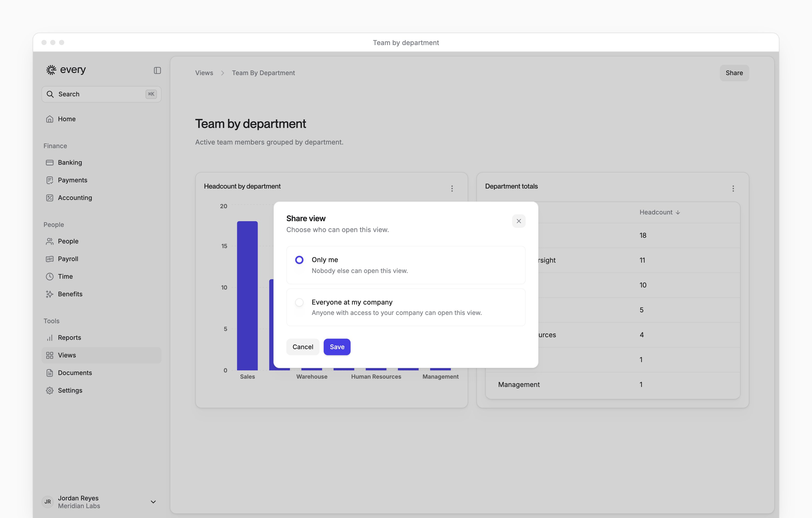Click the Payroll banknote icon
Screen dimensions: 812x518
(49, 259)
